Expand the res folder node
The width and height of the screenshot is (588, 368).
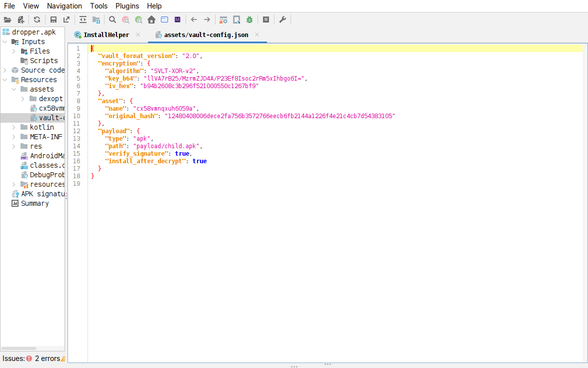coord(14,146)
